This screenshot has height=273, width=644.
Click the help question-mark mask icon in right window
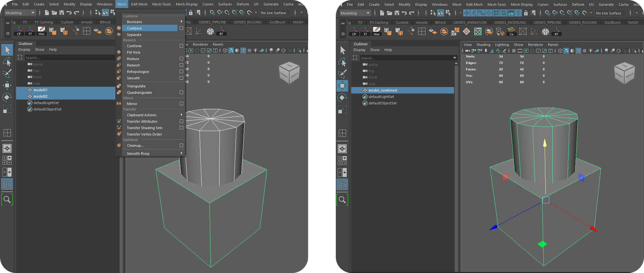(518, 13)
